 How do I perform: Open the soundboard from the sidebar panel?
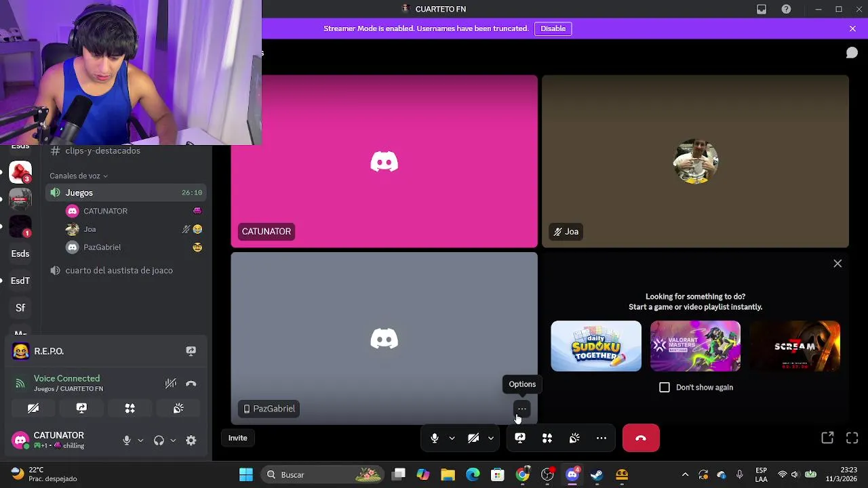pos(178,408)
